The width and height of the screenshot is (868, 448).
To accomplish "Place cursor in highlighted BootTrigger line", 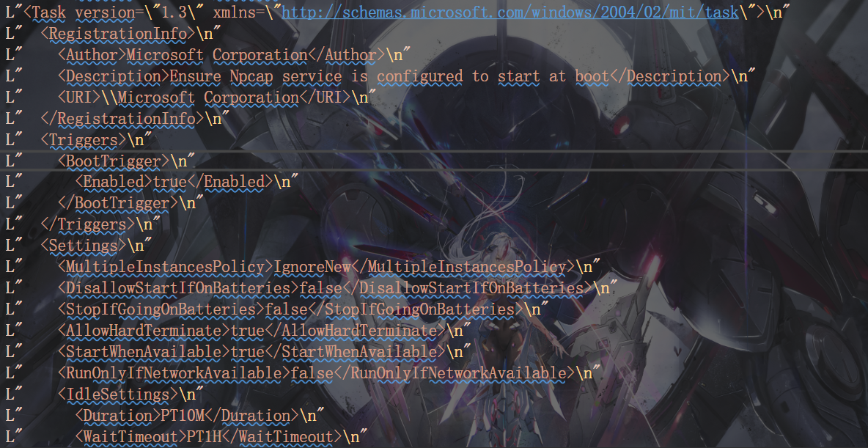I will coord(434,161).
